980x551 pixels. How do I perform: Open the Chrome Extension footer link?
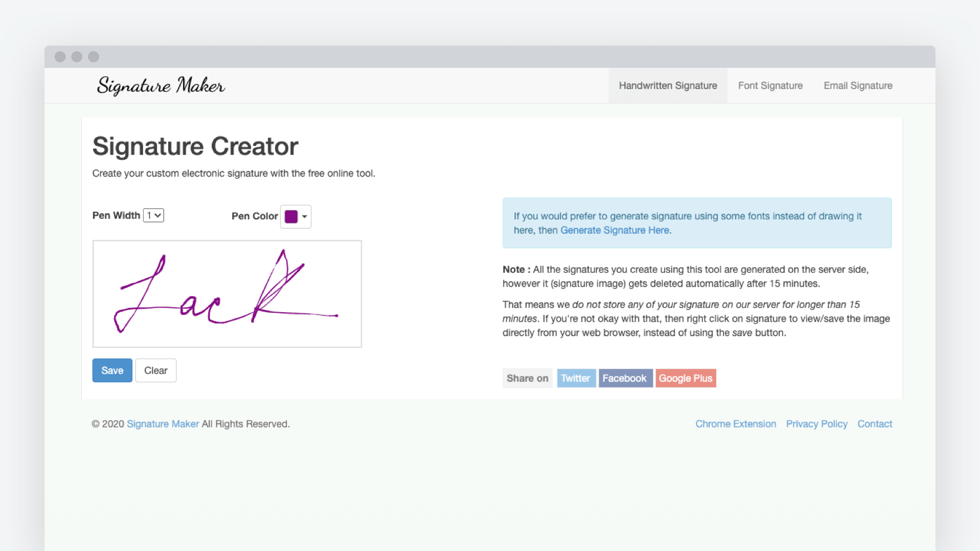(x=736, y=424)
